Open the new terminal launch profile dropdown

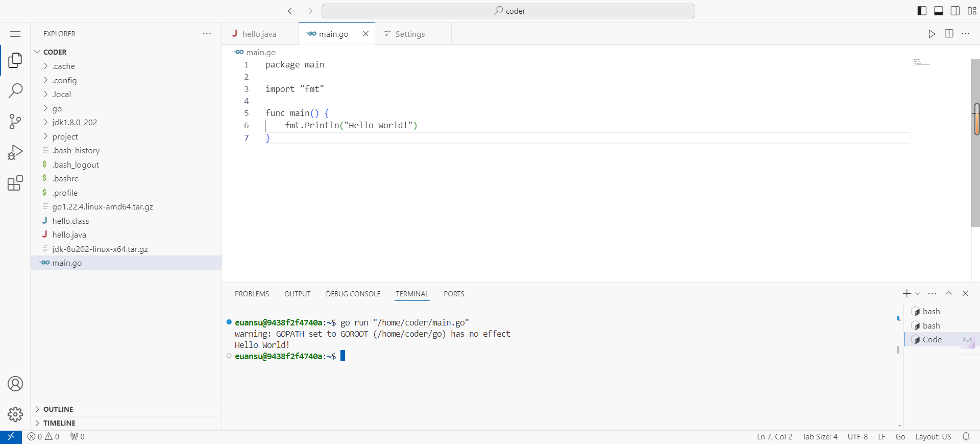pos(918,294)
